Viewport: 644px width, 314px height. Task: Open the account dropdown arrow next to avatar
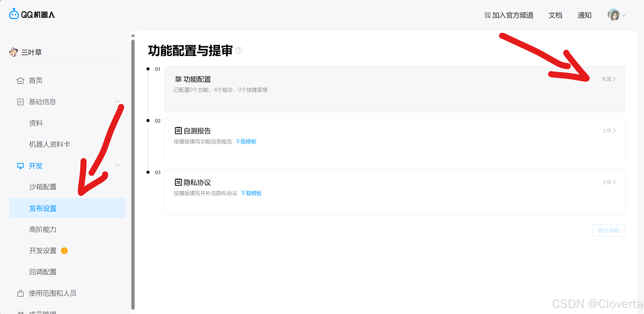(x=624, y=16)
